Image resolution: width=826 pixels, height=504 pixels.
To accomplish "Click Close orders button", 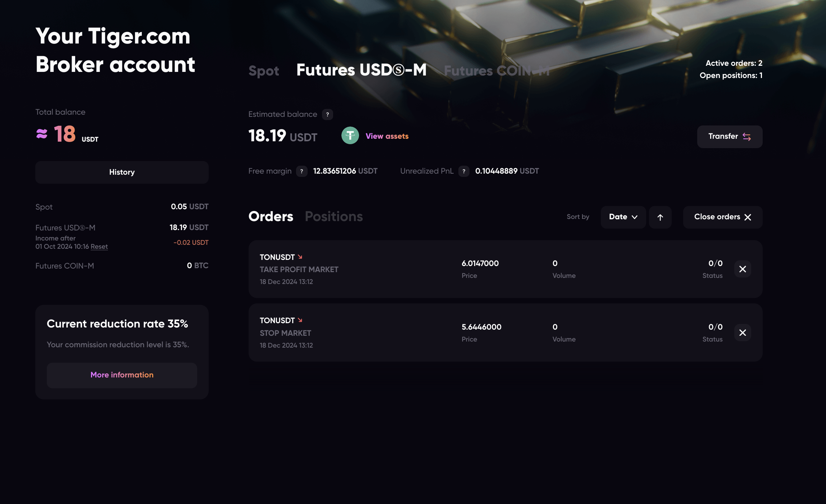I will (722, 217).
